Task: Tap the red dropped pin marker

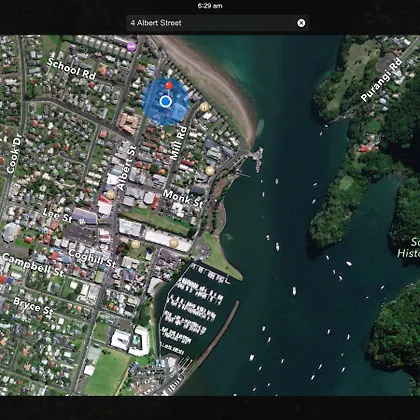Action: pyautogui.click(x=169, y=86)
